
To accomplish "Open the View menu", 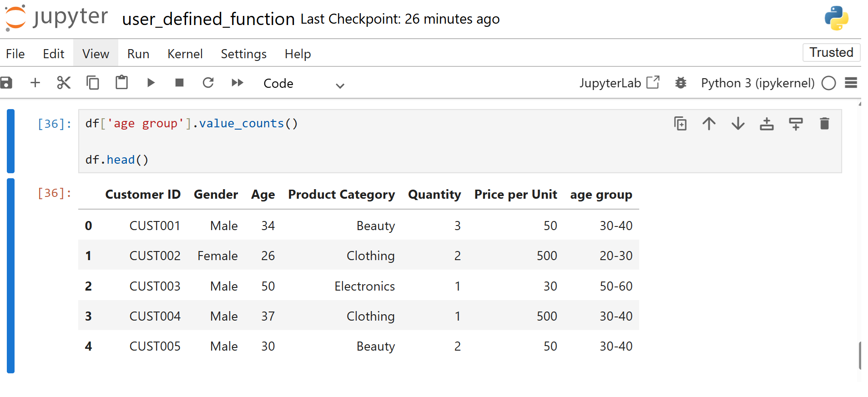I will (x=96, y=54).
